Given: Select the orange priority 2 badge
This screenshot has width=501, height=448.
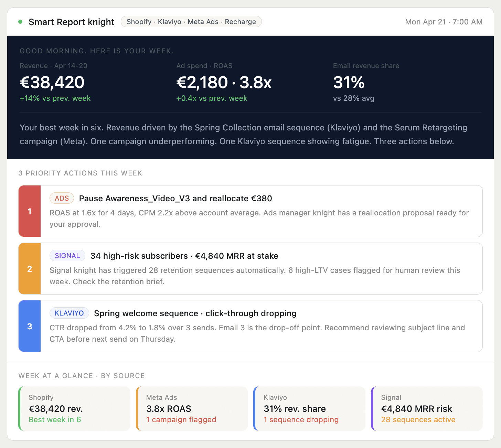Looking at the screenshot, I should coord(29,269).
